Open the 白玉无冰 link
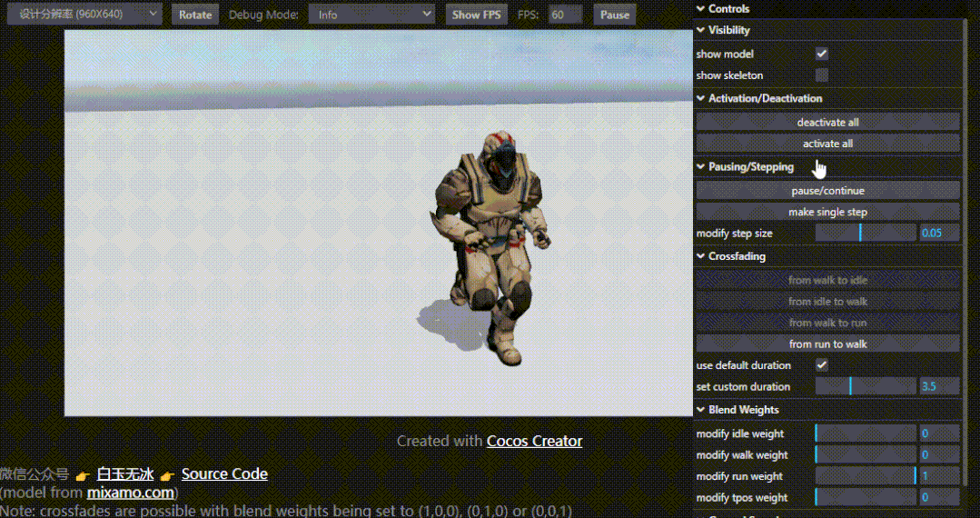 pyautogui.click(x=125, y=474)
